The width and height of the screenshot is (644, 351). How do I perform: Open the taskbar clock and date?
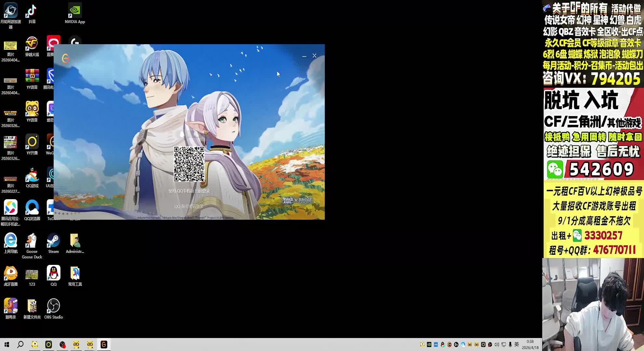[530, 344]
